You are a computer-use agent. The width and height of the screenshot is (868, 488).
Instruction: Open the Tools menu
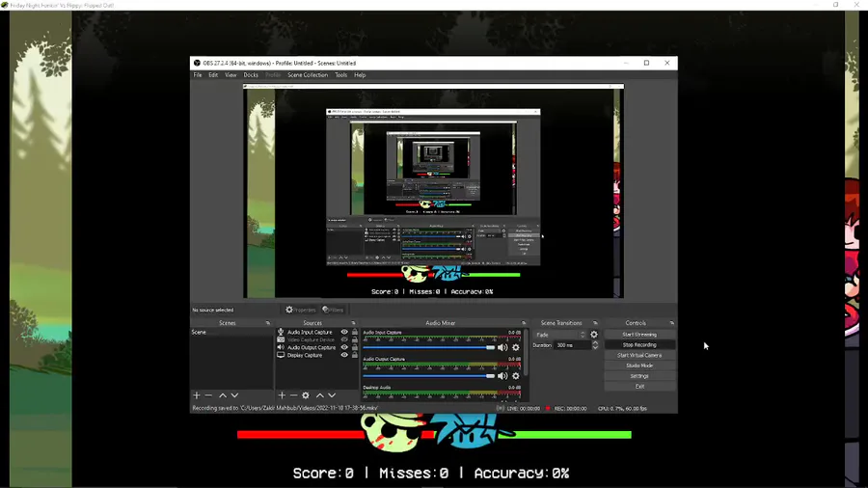(341, 75)
